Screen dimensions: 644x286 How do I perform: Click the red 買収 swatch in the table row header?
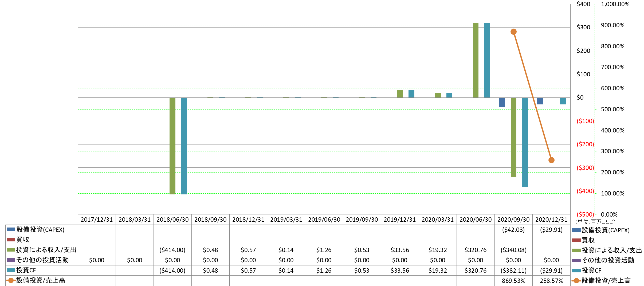[11, 240]
